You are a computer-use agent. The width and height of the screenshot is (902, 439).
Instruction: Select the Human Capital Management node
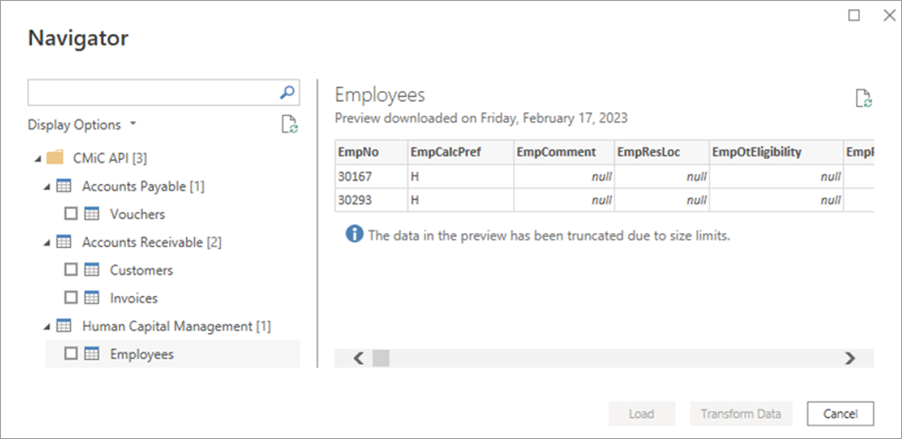pyautogui.click(x=176, y=326)
